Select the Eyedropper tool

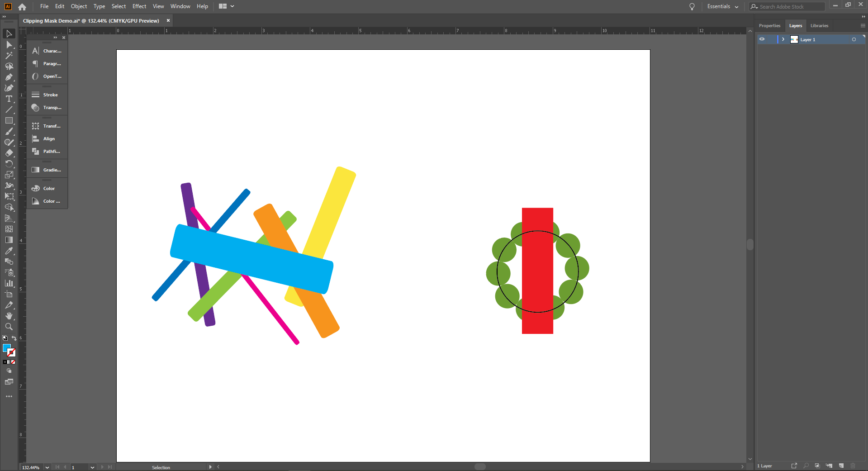(9, 251)
